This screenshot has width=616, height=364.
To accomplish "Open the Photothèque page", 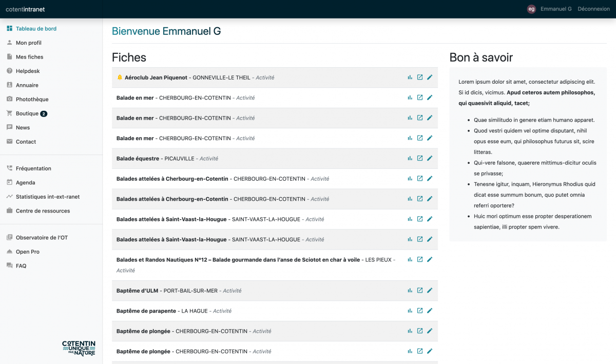I will 32,99.
